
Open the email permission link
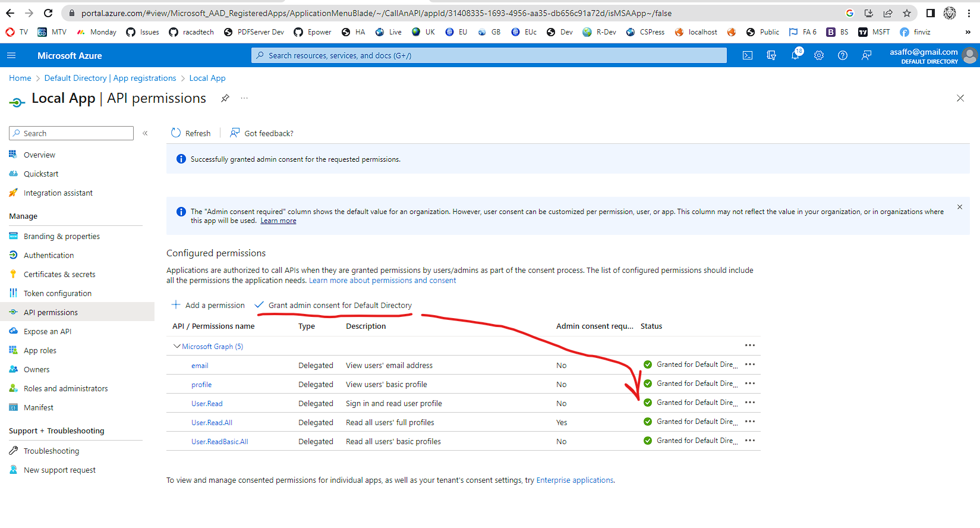(x=200, y=366)
